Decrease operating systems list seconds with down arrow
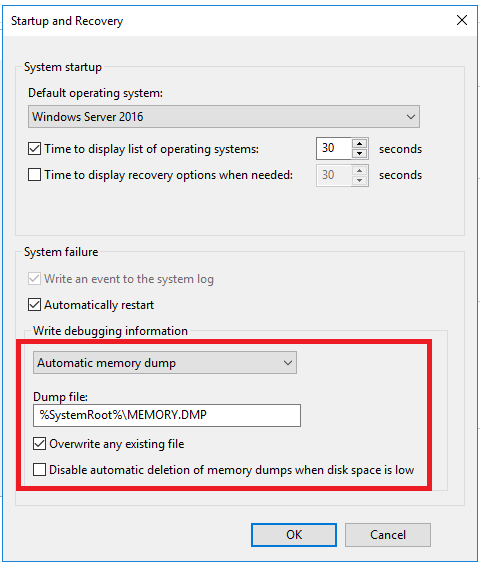 coord(359,154)
